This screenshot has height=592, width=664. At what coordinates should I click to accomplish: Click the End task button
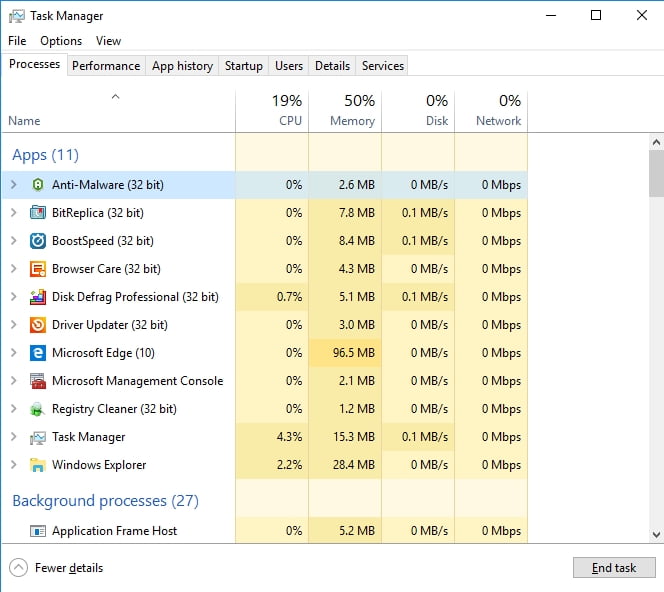pyautogui.click(x=614, y=567)
